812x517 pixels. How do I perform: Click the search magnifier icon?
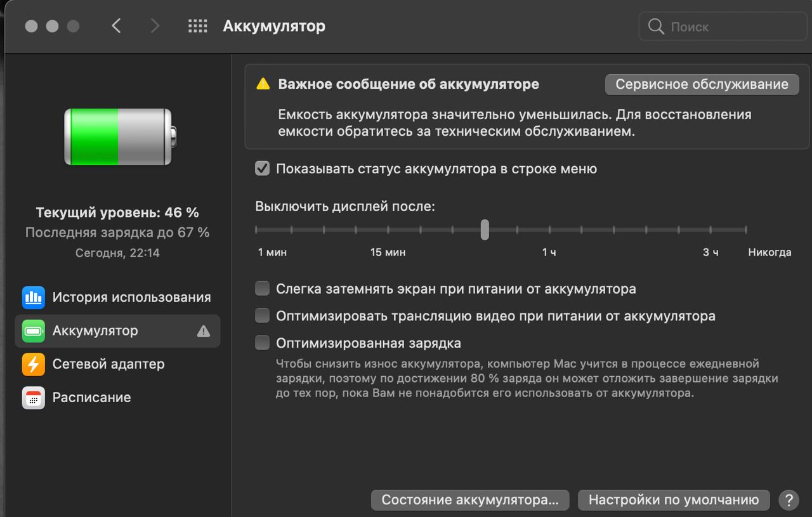point(656,27)
